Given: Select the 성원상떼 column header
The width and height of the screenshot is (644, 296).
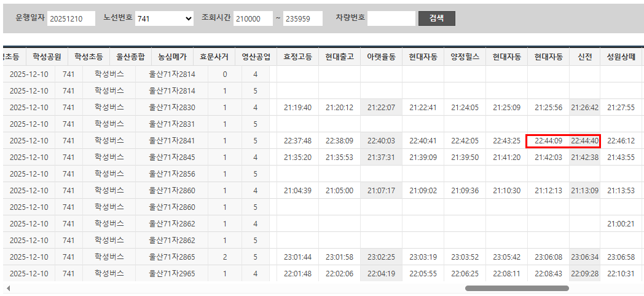Looking at the screenshot, I should tap(621, 57).
